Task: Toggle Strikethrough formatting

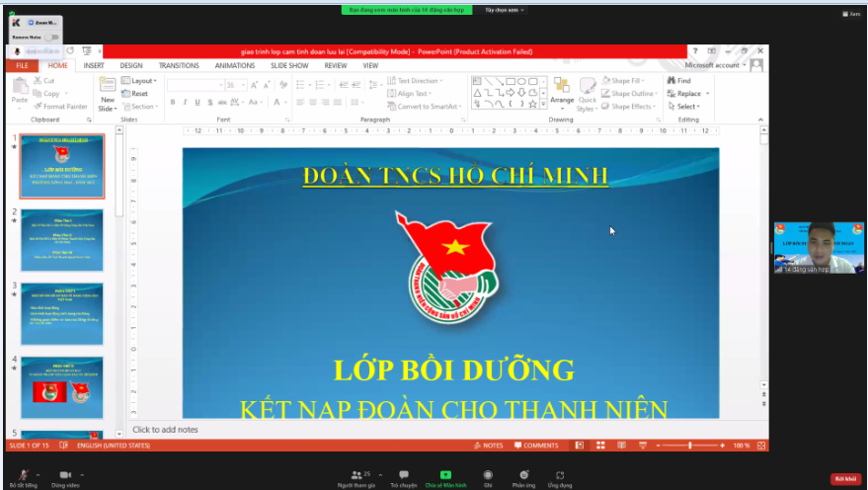Action: (222, 102)
